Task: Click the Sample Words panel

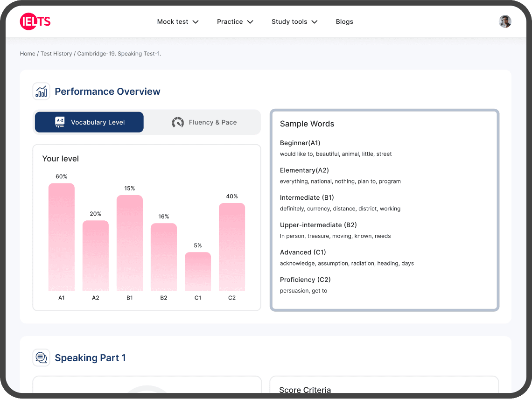Action: (x=384, y=210)
